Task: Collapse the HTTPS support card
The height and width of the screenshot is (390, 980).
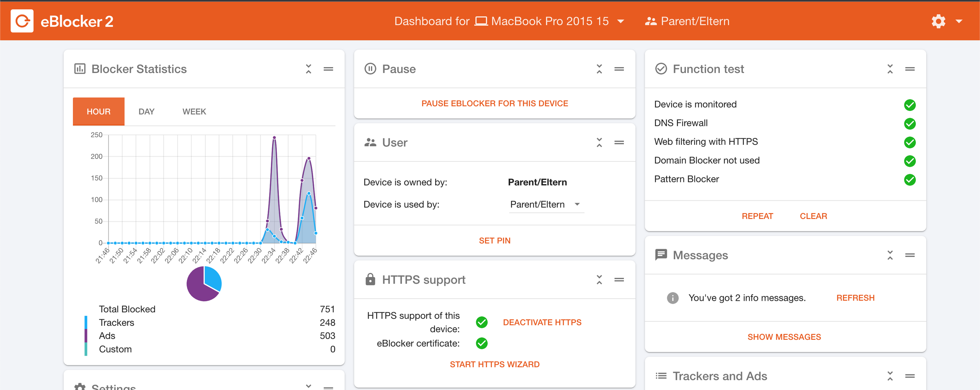Action: [599, 279]
